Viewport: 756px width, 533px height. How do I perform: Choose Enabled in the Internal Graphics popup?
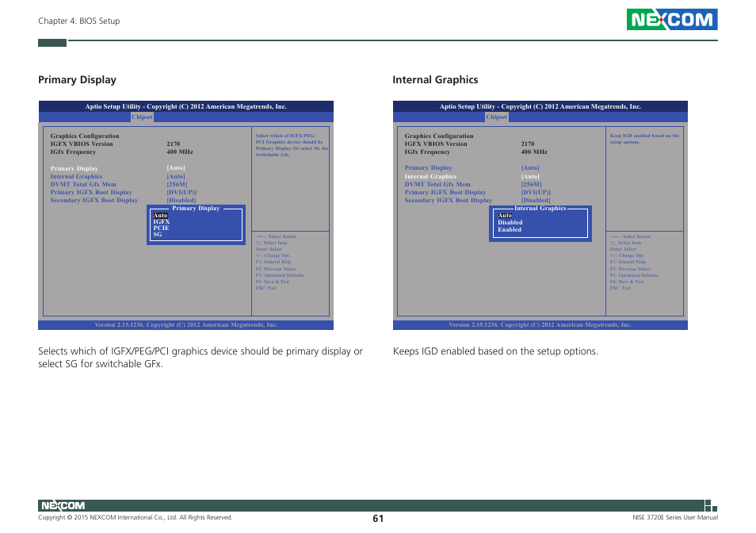tap(510, 229)
